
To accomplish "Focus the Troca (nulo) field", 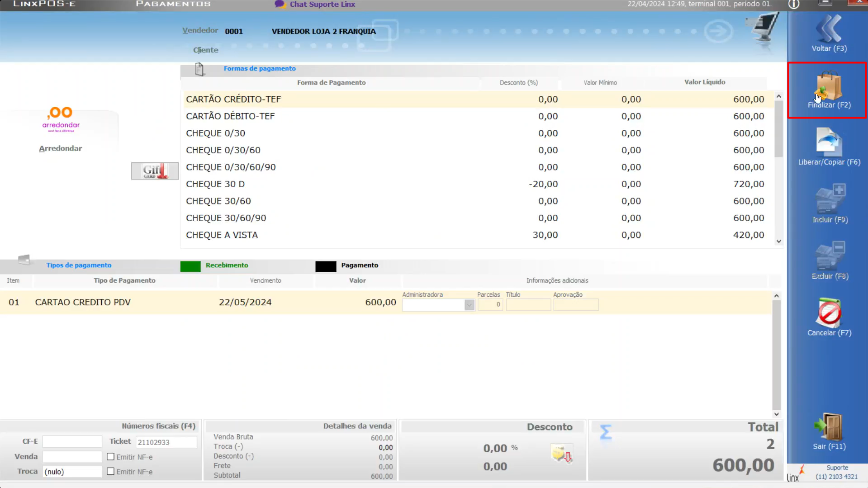I will [72, 472].
